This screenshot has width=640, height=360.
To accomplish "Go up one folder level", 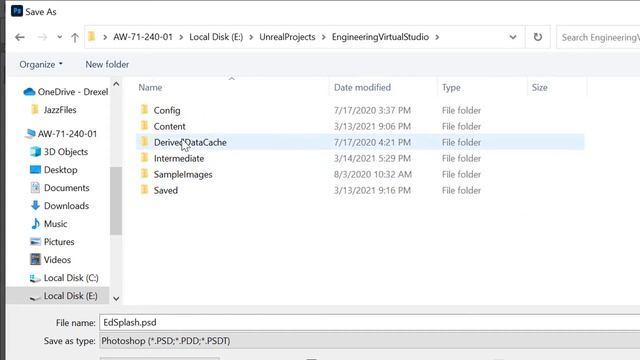I will tap(75, 38).
